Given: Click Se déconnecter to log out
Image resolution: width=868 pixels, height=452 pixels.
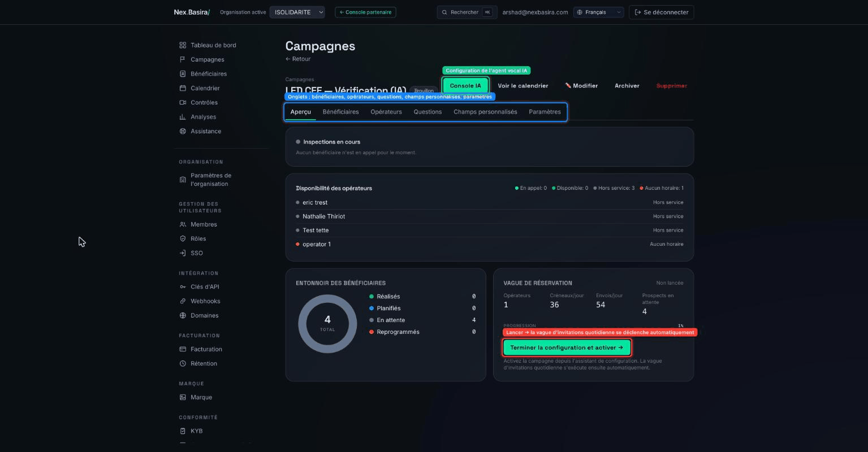Looking at the screenshot, I should pos(661,12).
